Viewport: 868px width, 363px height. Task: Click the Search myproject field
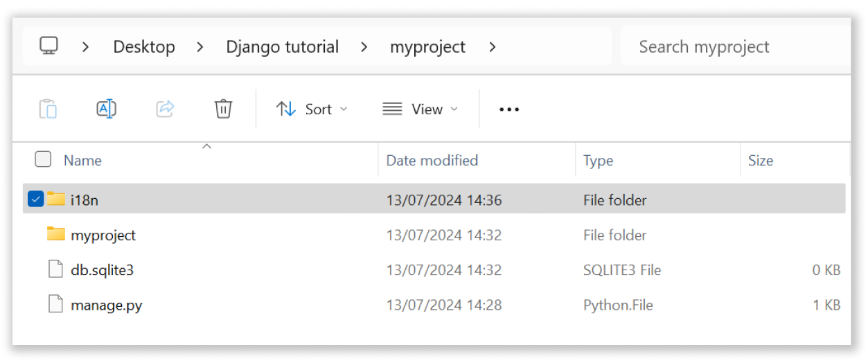click(x=736, y=46)
